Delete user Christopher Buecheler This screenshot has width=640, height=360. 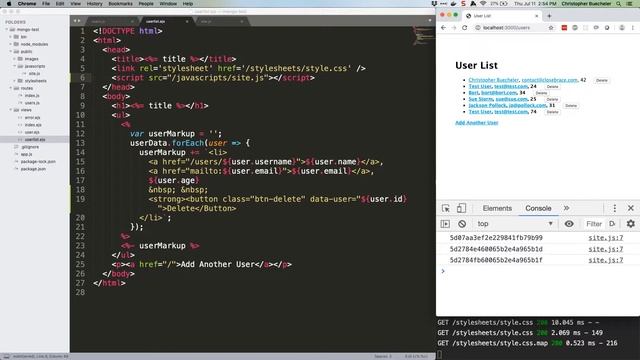602,80
